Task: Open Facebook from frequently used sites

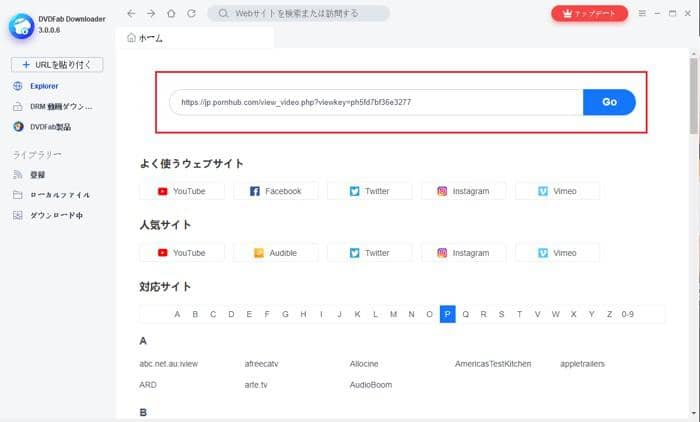Action: tap(275, 191)
